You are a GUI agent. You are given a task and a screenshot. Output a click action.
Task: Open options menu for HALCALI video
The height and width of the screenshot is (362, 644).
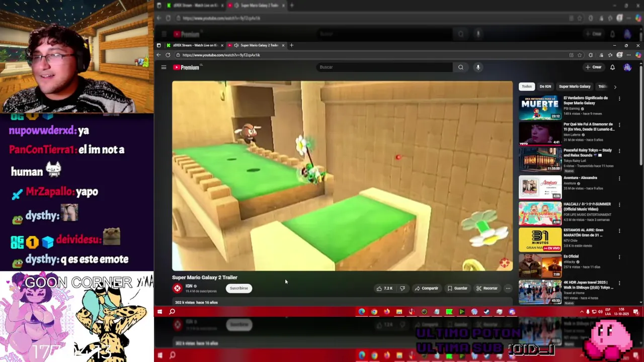(x=619, y=204)
